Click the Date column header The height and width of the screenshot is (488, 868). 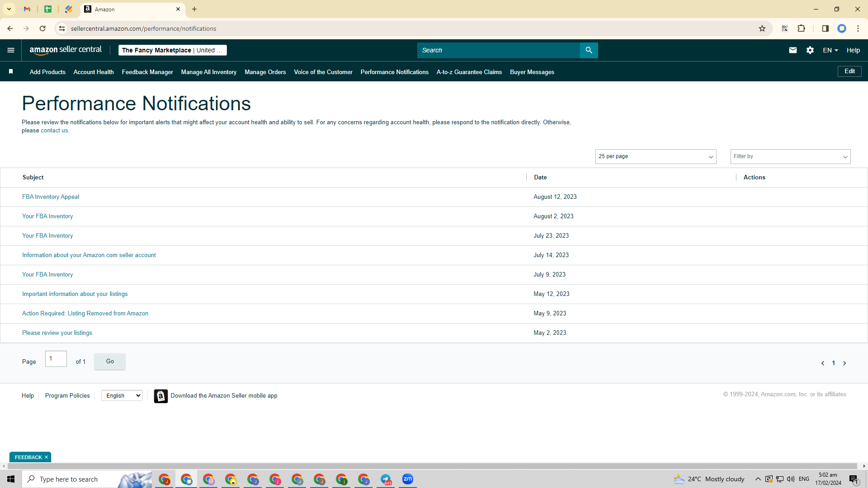540,178
